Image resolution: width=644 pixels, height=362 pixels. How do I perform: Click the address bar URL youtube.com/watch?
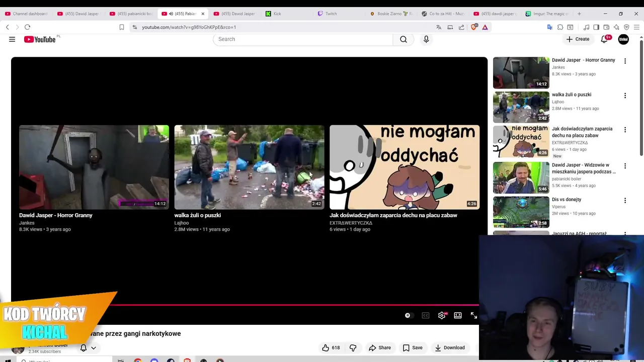[189, 27]
